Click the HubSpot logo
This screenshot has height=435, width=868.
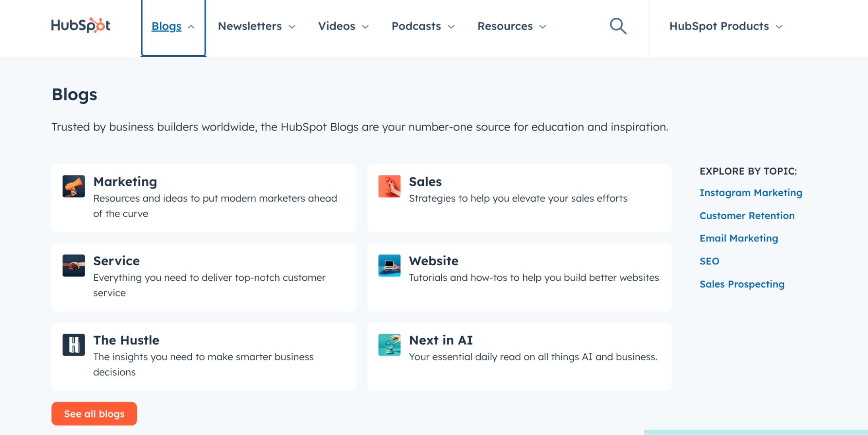point(81,25)
